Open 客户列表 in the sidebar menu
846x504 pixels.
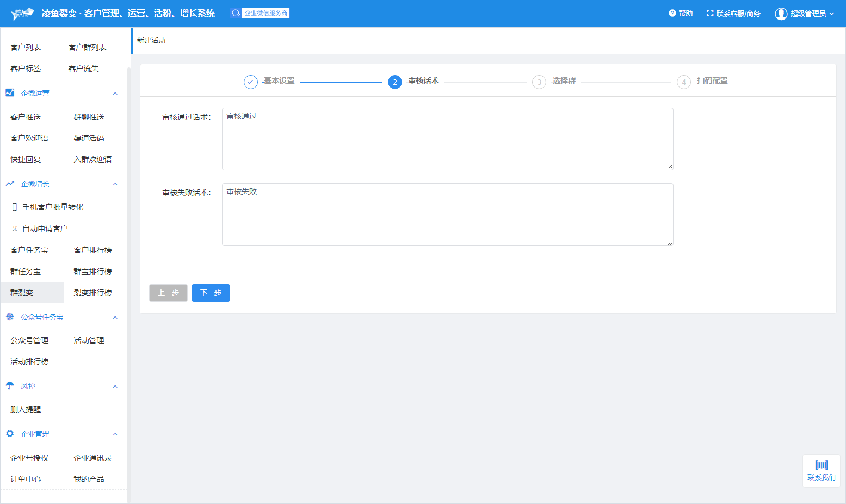pos(26,47)
